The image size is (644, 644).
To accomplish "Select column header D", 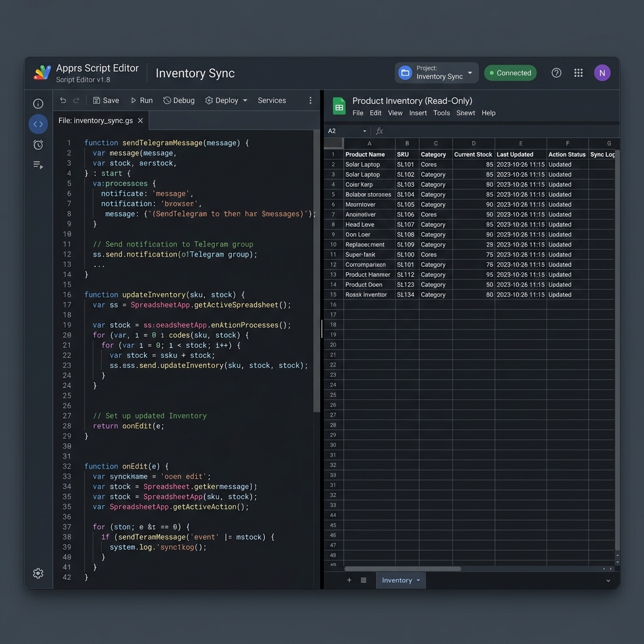I will [x=474, y=143].
